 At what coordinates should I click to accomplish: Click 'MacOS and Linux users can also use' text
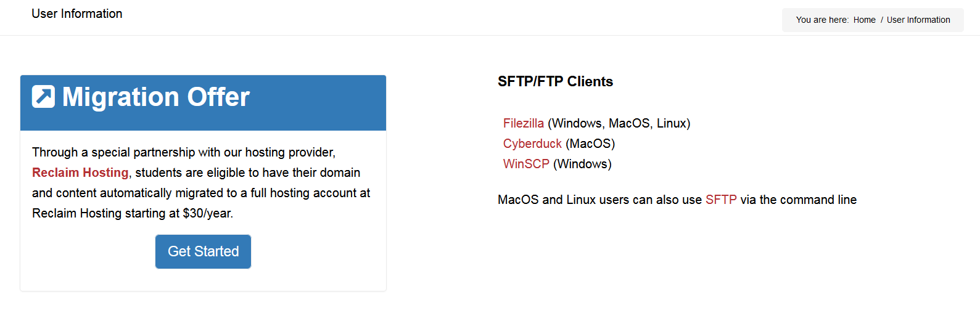tap(599, 200)
